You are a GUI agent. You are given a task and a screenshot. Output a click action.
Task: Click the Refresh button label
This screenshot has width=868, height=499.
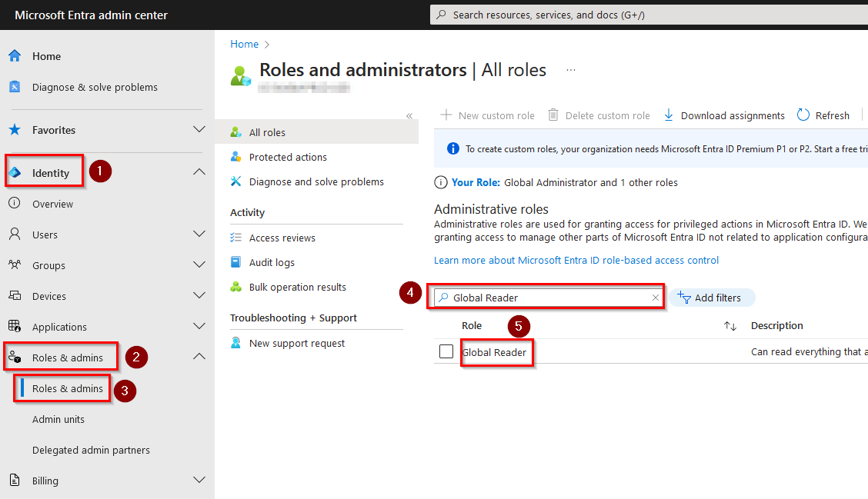pos(832,115)
